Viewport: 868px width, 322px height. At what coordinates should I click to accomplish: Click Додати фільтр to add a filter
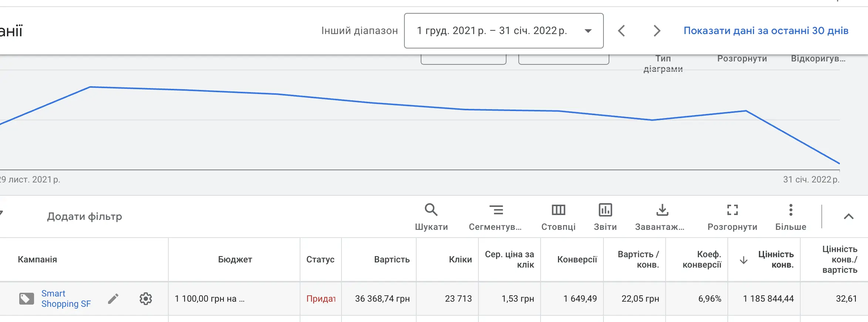pos(84,217)
